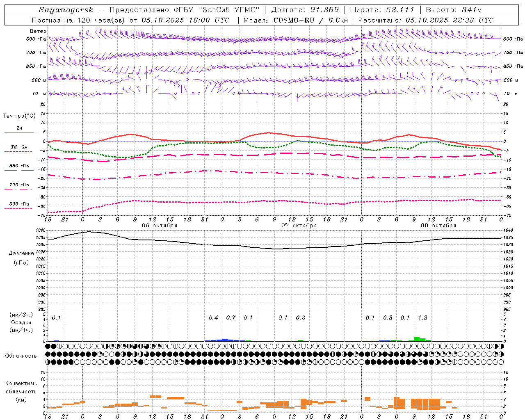Click the (гПа) unit label under Давление

(x=21, y=263)
